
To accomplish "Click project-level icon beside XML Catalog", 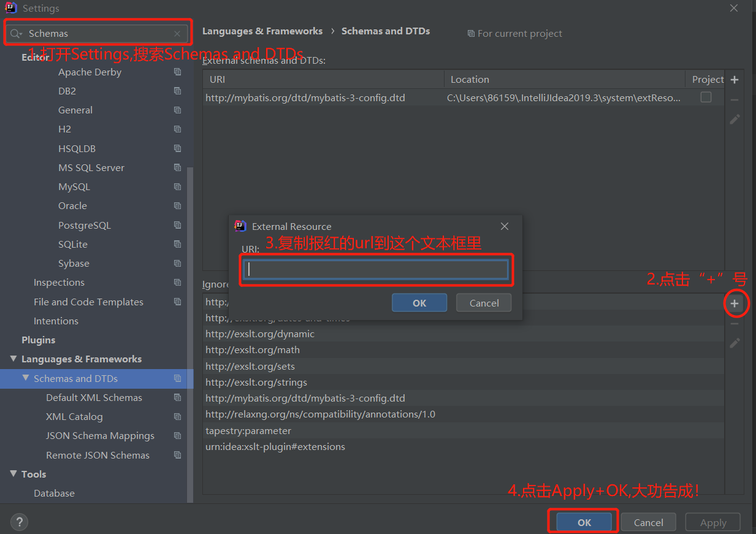I will coord(177,416).
